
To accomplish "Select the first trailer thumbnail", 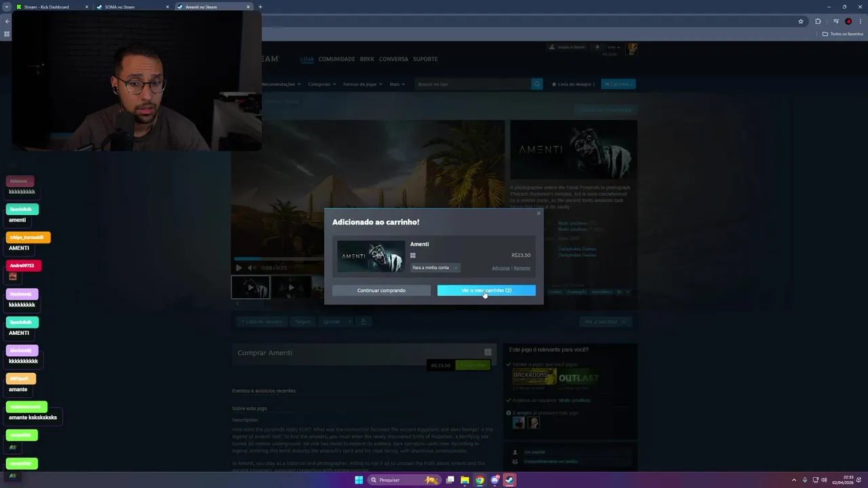I will tap(250, 287).
